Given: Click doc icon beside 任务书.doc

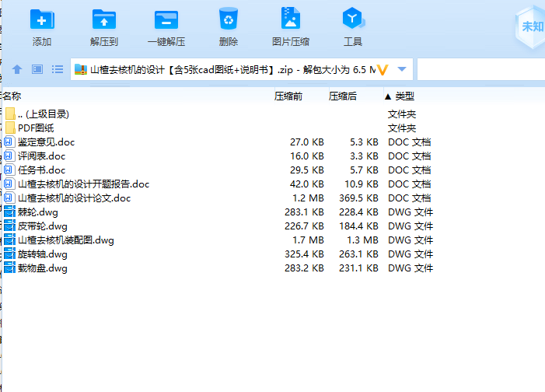Looking at the screenshot, I should pyautogui.click(x=9, y=170).
